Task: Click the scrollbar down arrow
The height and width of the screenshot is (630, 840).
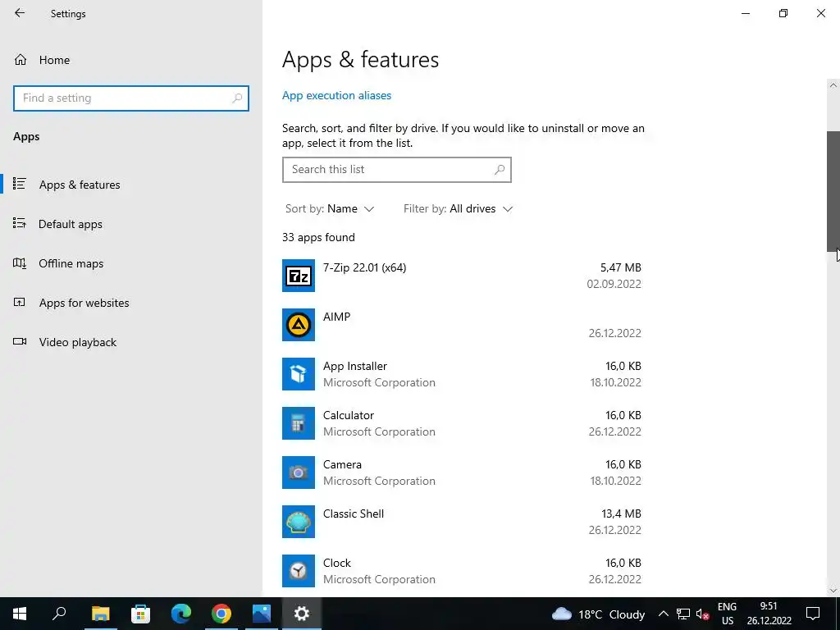Action: (833, 591)
